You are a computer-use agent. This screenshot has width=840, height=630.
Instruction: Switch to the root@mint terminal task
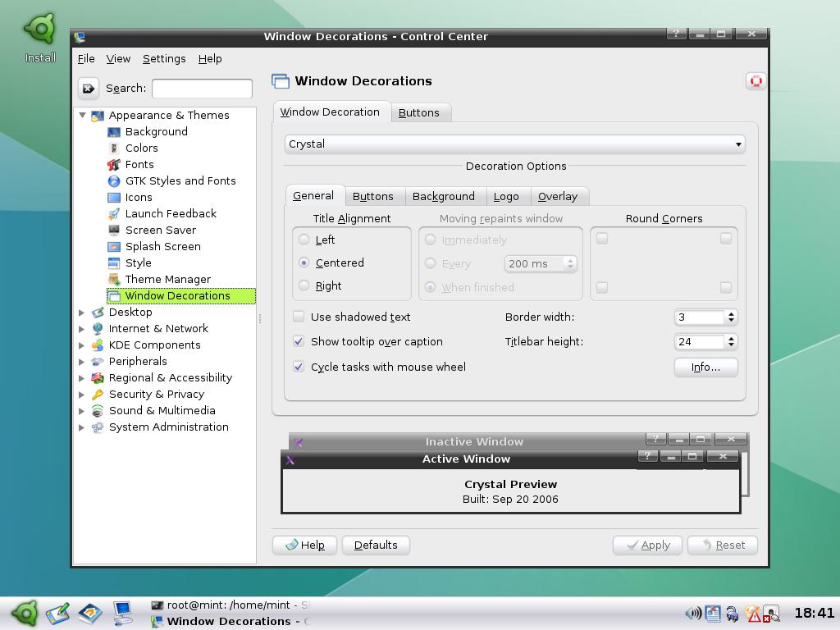[231, 605]
